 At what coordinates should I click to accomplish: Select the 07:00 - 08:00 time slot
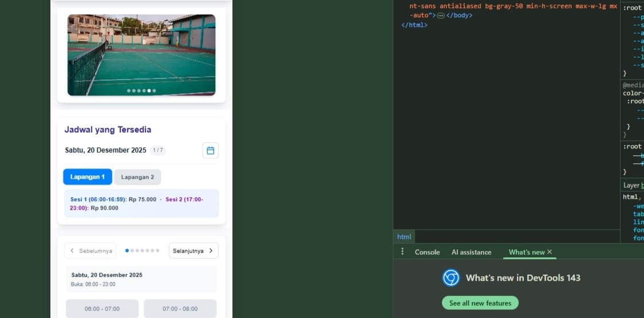180,309
